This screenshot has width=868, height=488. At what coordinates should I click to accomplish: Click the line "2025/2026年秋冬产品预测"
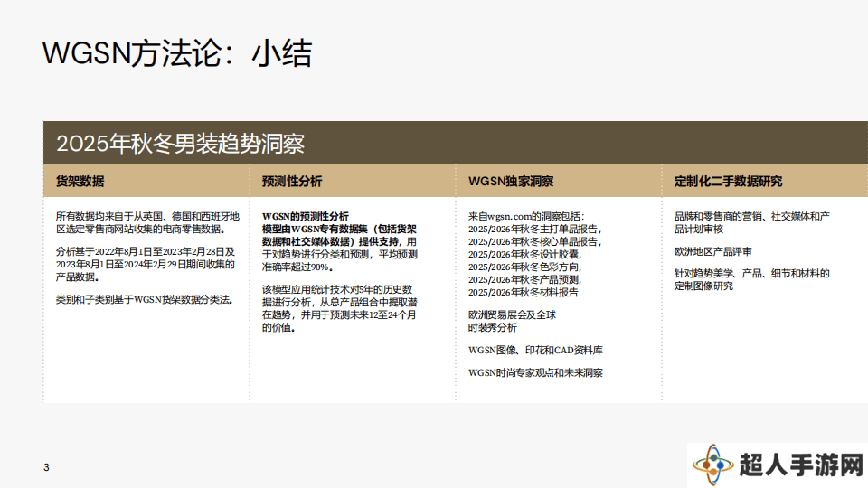[524, 280]
